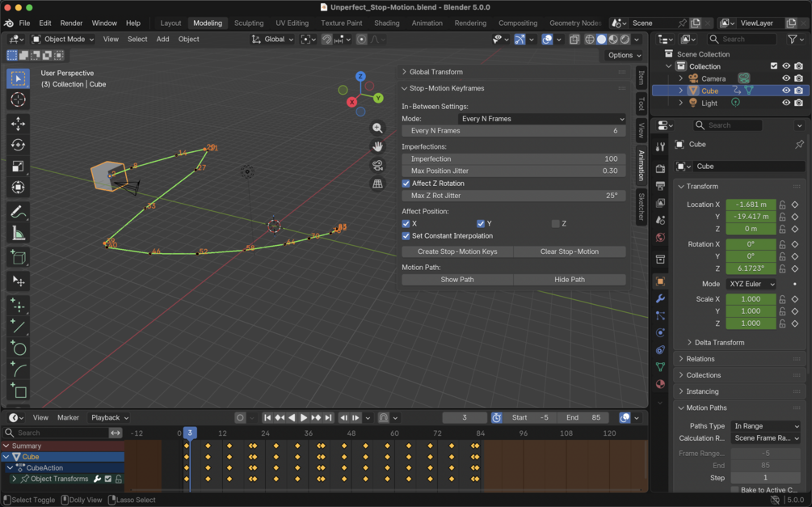This screenshot has width=812, height=507.
Task: Switch to Animation workspace tab
Action: 427,23
